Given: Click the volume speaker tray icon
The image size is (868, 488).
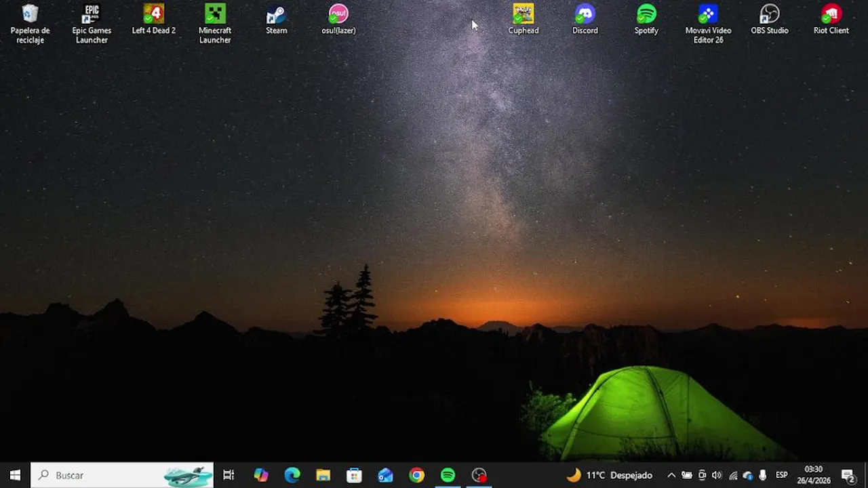Looking at the screenshot, I should coord(717,475).
